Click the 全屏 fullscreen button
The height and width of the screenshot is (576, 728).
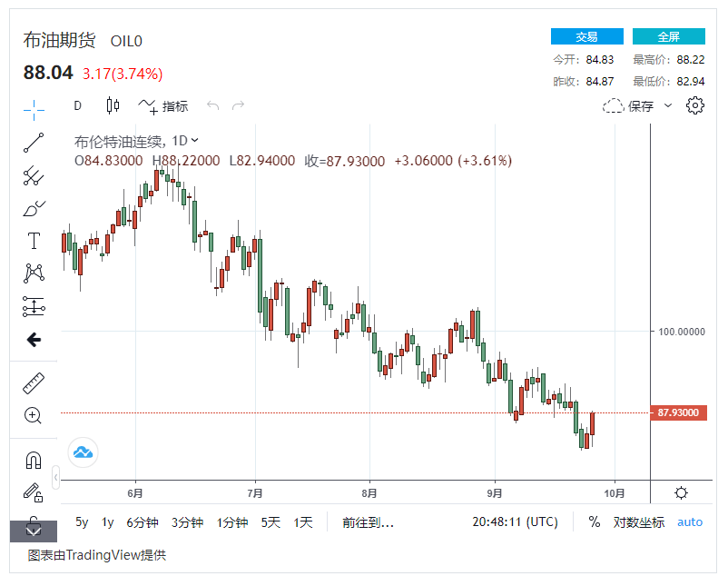coord(668,36)
